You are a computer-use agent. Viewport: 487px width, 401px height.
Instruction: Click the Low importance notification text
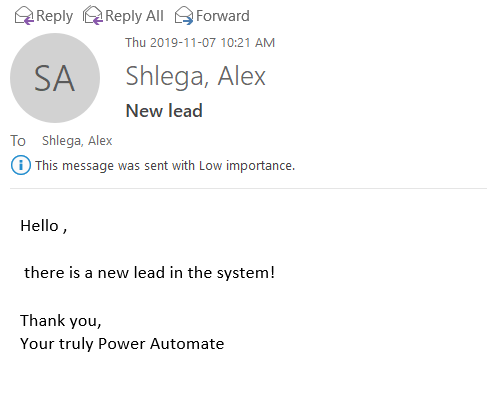point(165,166)
